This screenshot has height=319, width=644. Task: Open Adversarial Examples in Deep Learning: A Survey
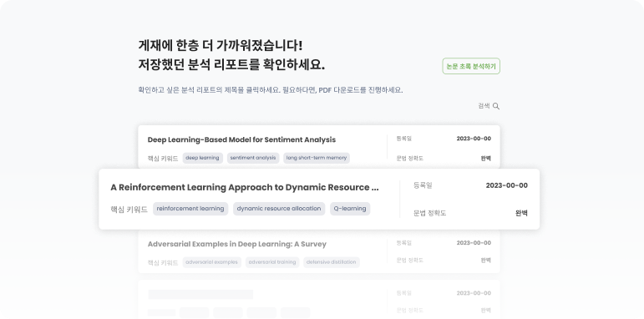[237, 244]
